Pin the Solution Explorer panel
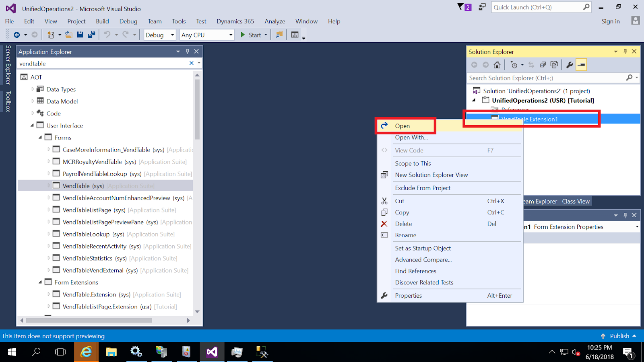Image resolution: width=644 pixels, height=362 pixels. click(x=625, y=51)
